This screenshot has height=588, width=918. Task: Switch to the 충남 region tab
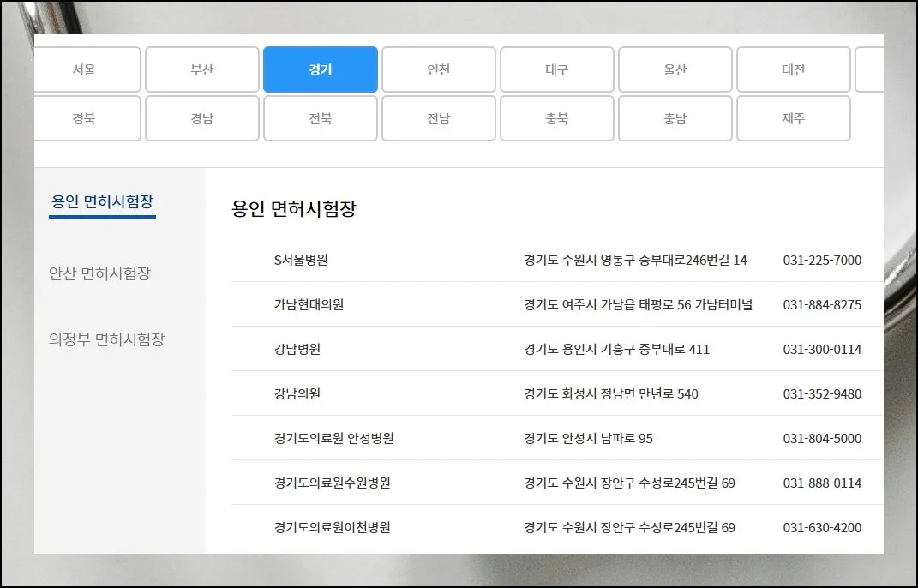pyautogui.click(x=675, y=118)
